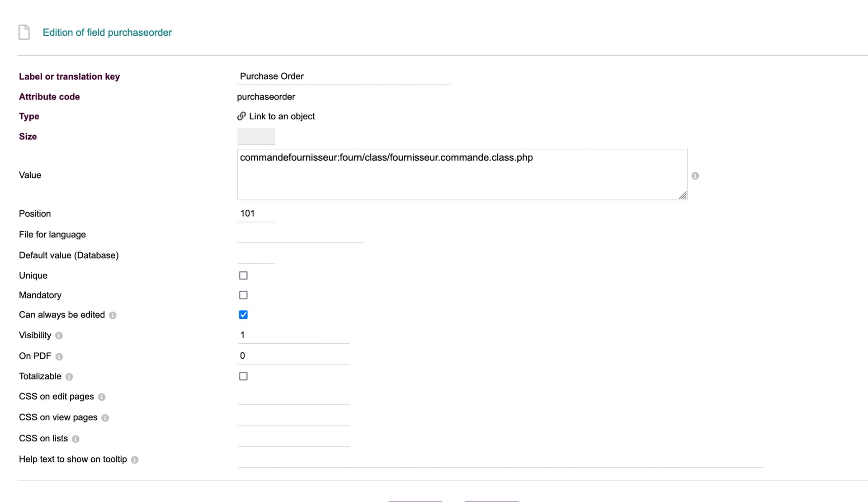Image resolution: width=868 pixels, height=502 pixels.
Task: Click in the Value textarea with class path
Action: [x=461, y=175]
